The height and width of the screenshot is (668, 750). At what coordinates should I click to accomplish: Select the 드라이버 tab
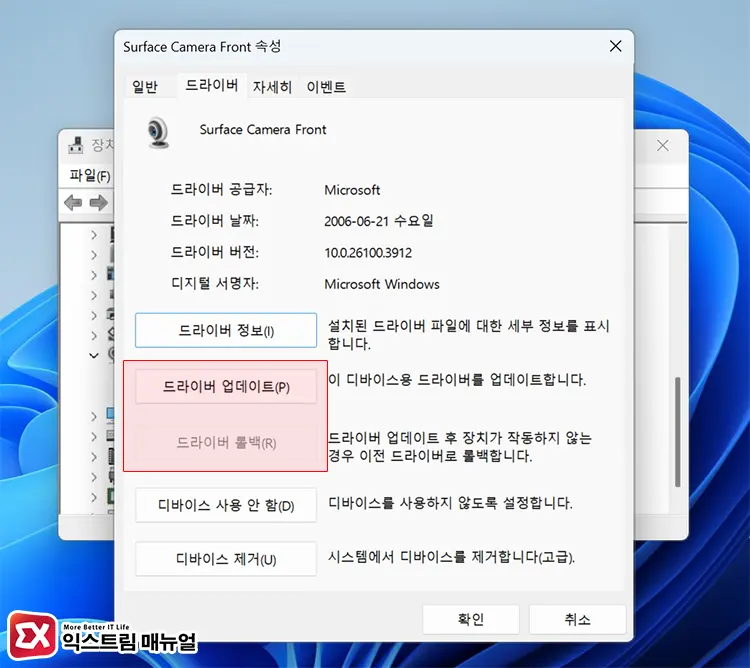tap(211, 86)
